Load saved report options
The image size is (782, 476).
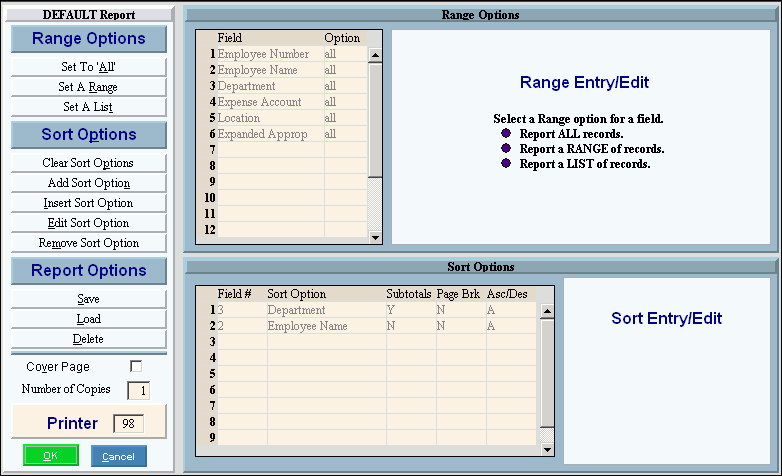click(x=88, y=319)
